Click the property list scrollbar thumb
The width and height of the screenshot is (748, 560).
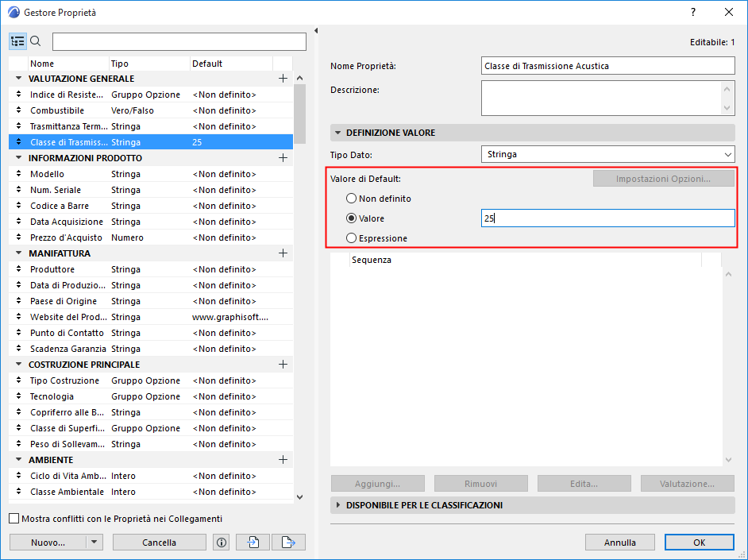coord(299,114)
